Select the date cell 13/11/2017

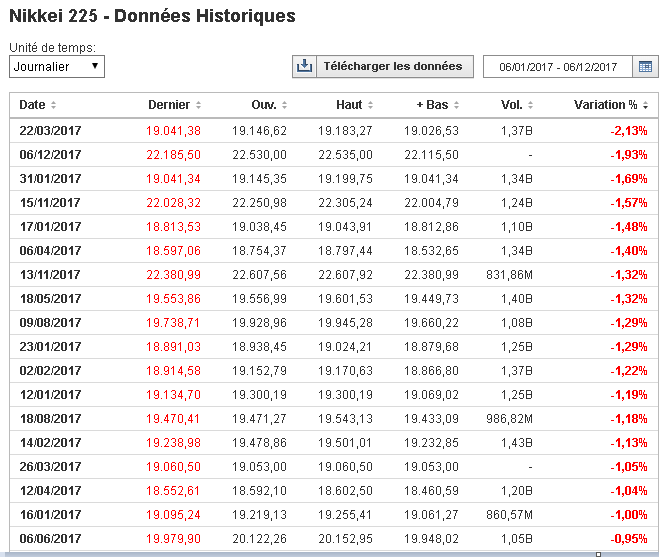(x=50, y=275)
